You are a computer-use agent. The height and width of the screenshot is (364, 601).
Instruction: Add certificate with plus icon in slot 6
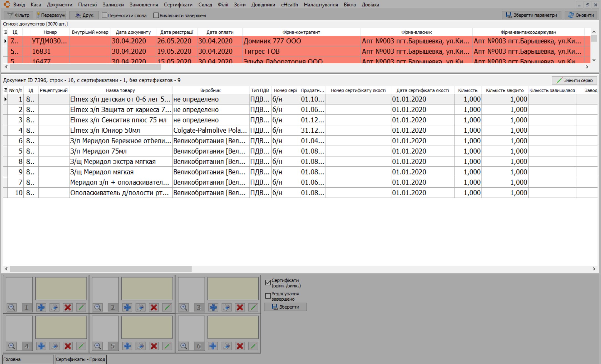point(213,346)
